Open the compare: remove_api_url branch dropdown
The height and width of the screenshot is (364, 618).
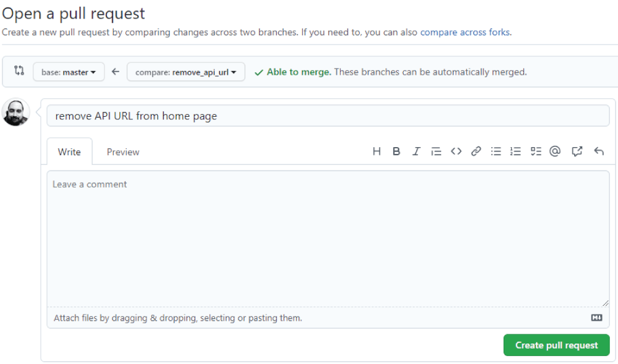tap(185, 72)
